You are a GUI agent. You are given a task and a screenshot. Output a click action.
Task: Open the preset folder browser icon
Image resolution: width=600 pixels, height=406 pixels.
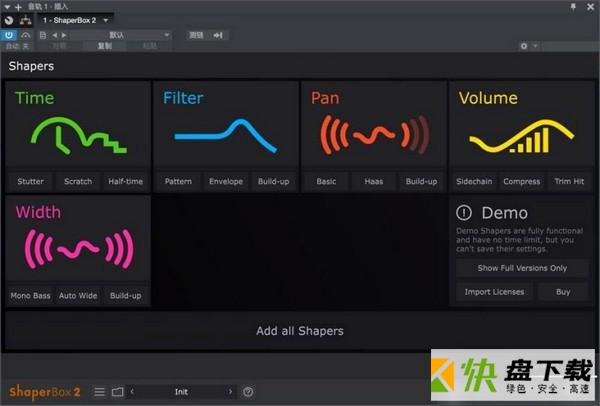click(x=117, y=391)
